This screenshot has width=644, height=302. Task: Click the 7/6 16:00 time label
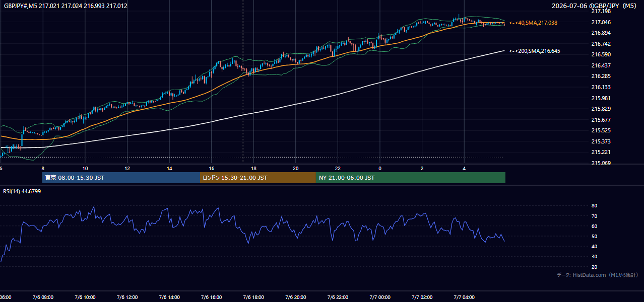[211, 297]
